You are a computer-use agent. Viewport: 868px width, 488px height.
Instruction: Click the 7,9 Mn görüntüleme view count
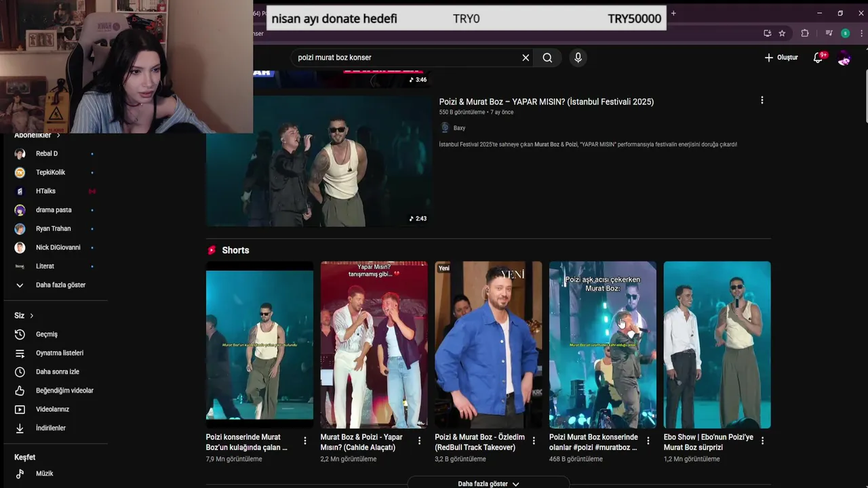tap(234, 459)
